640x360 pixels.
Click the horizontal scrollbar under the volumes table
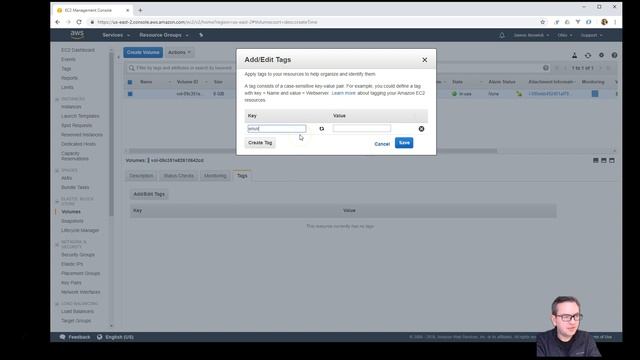tap(312, 151)
